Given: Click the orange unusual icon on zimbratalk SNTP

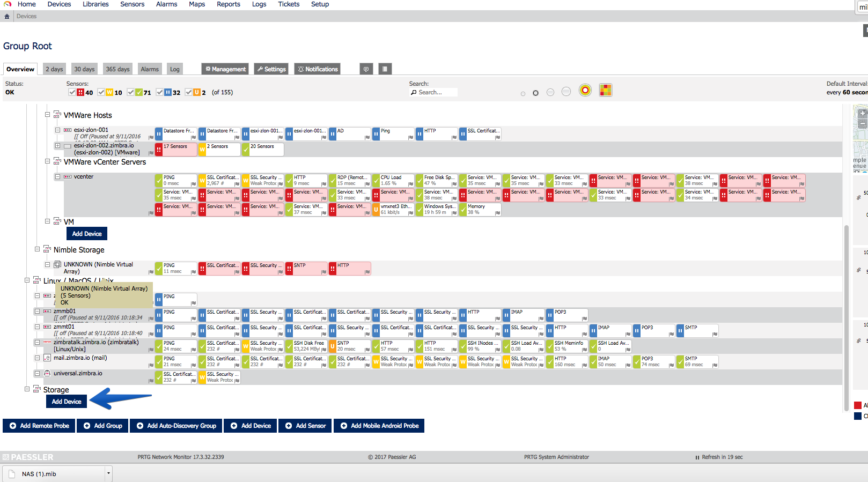Looking at the screenshot, I should pos(333,346).
